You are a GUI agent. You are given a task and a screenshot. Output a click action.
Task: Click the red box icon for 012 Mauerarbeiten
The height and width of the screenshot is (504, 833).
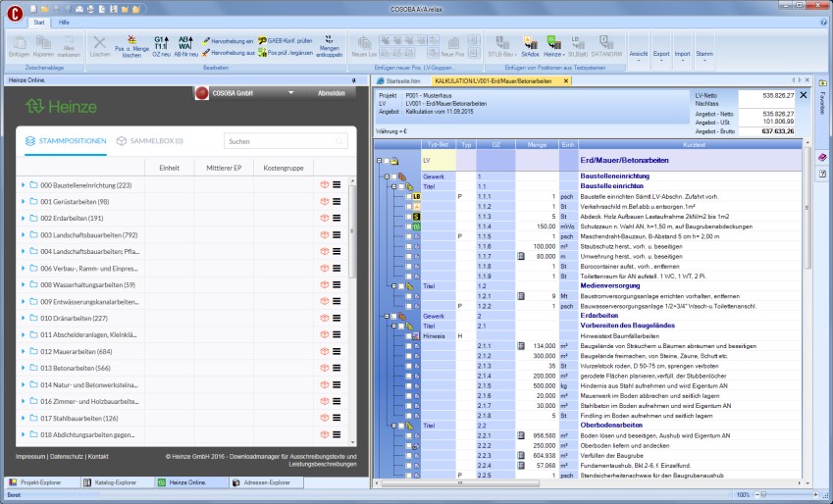323,351
